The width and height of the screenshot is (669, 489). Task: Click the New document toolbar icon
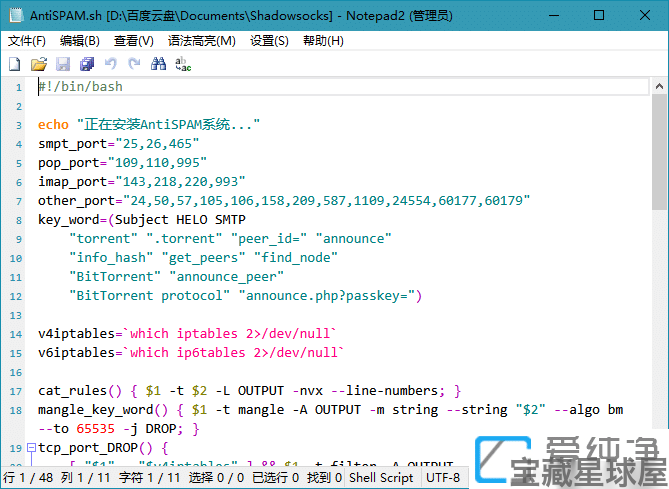click(15, 64)
